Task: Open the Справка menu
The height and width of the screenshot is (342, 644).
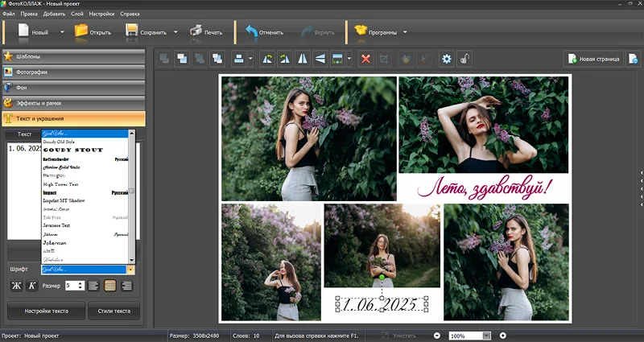Action: pos(130,14)
